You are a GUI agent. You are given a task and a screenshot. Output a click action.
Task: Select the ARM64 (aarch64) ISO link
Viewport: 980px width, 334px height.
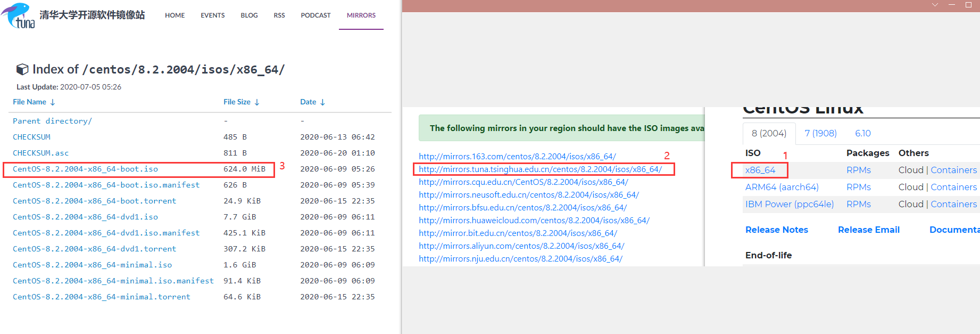point(782,188)
